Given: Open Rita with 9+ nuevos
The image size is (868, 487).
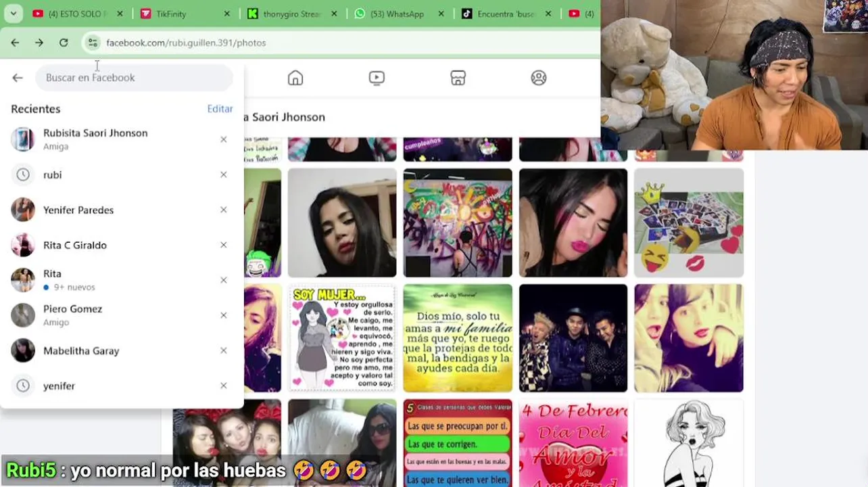Looking at the screenshot, I should (122, 280).
